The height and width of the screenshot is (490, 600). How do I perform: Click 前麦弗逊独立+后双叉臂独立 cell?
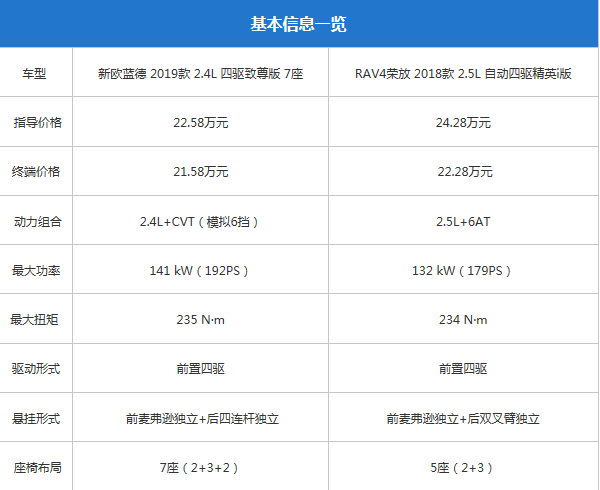coord(463,418)
